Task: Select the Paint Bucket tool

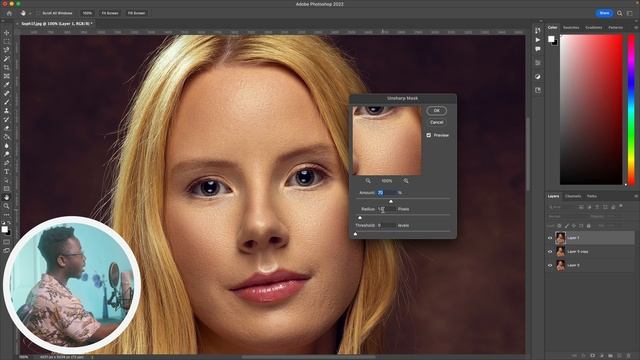Action: pyautogui.click(x=7, y=137)
